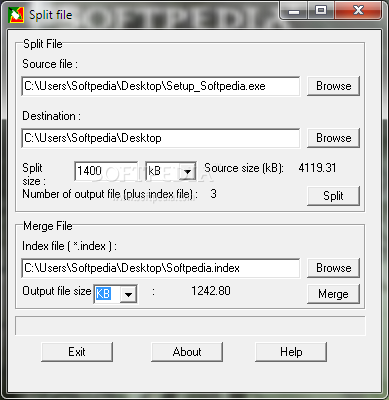Viewport: 389px width, 400px height.
Task: Click the Source file path field
Action: tap(161, 86)
